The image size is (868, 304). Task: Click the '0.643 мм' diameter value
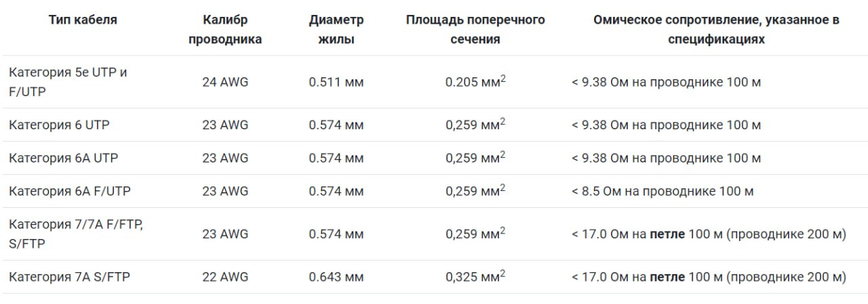336,277
